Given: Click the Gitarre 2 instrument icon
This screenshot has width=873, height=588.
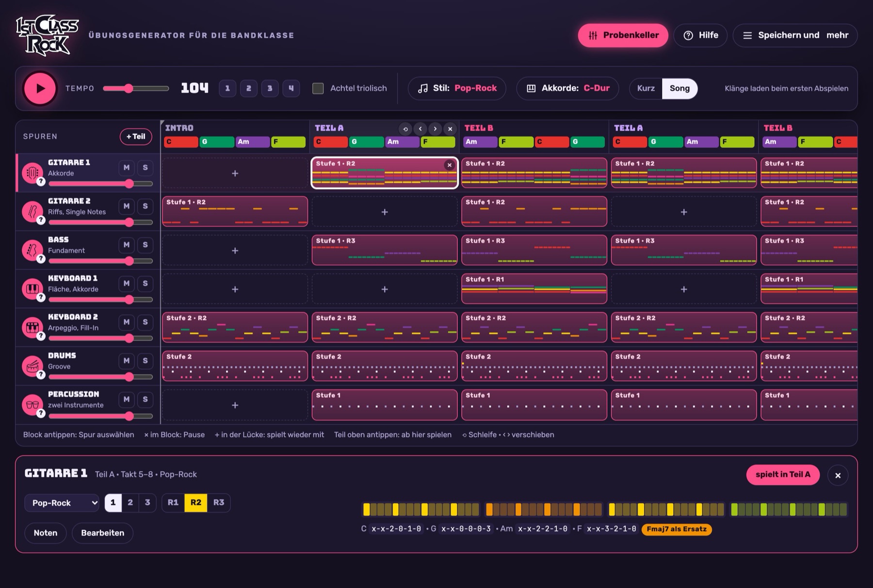Looking at the screenshot, I should point(32,211).
